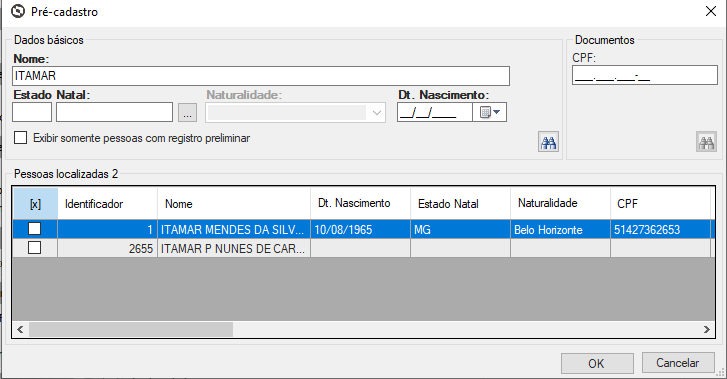Screen dimensions: 727x379
Task: Click the Estado Natal code field
Action: tap(32, 112)
